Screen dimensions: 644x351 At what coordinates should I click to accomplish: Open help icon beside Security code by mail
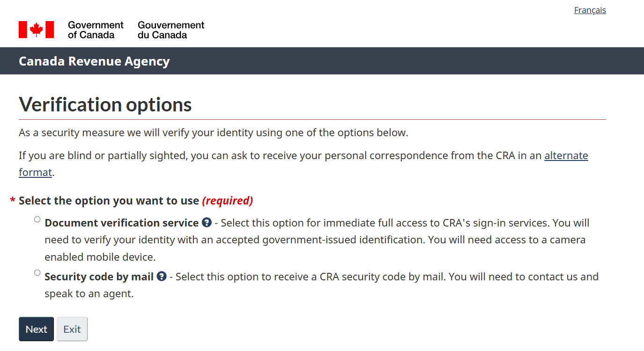click(162, 277)
